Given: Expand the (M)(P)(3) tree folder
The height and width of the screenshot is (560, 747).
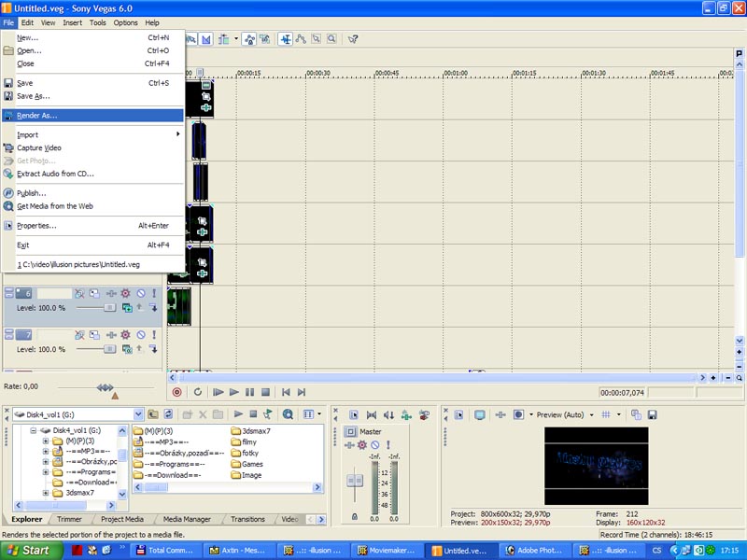Looking at the screenshot, I should tap(46, 441).
